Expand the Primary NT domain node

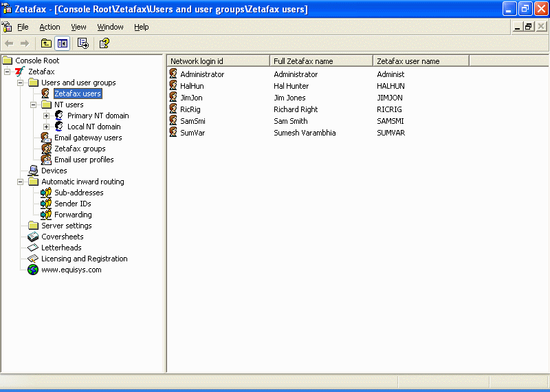(x=46, y=116)
